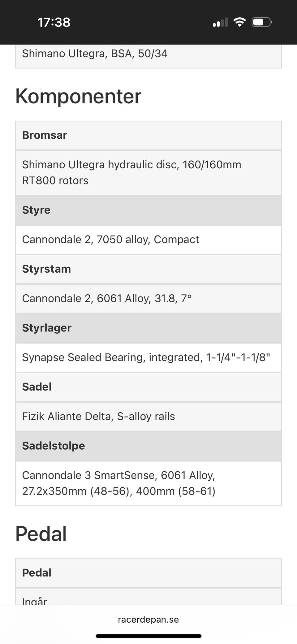Select the Styrstam header row

click(148, 269)
